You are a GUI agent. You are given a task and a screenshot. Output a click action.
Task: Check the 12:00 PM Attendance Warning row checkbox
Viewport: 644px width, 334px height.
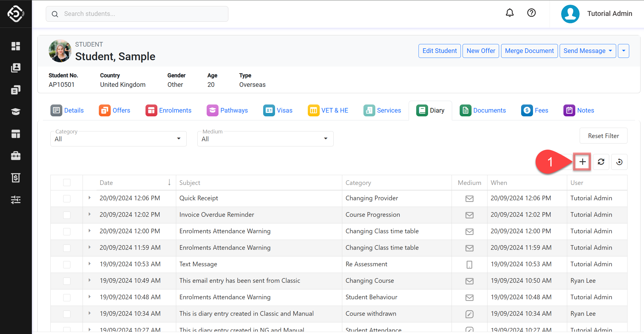tap(67, 232)
